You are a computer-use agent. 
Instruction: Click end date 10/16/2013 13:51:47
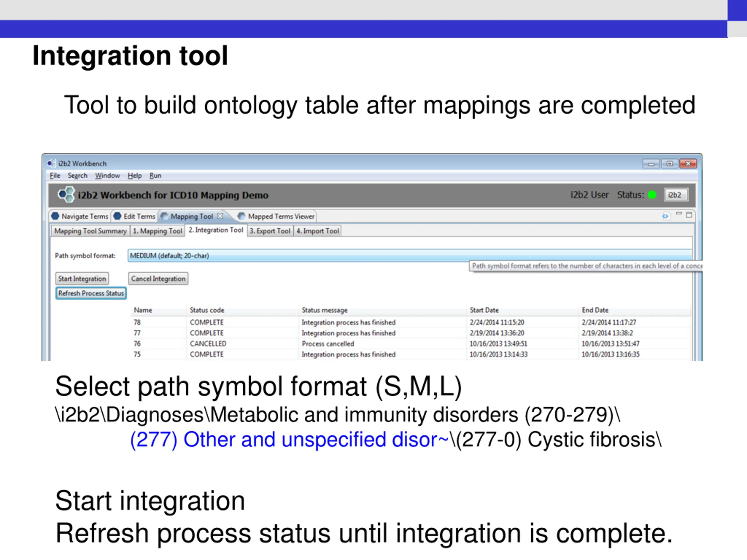point(610,344)
